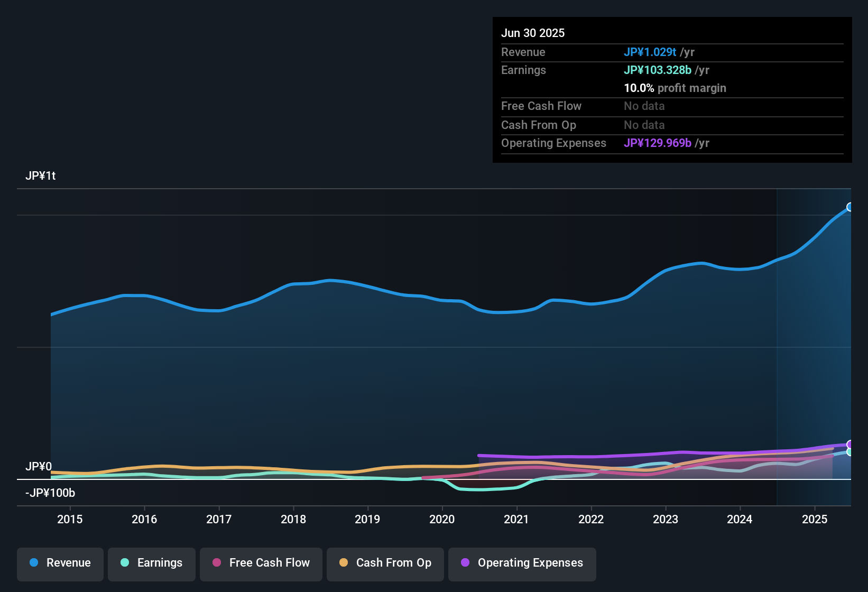This screenshot has height=592, width=868.
Task: Toggle off the Earnings line
Action: tap(151, 563)
